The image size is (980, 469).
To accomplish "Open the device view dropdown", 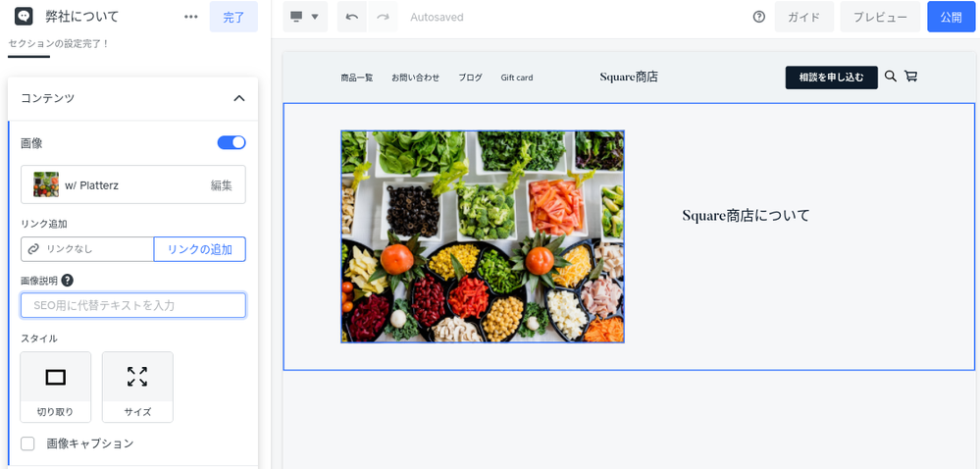I will (304, 17).
